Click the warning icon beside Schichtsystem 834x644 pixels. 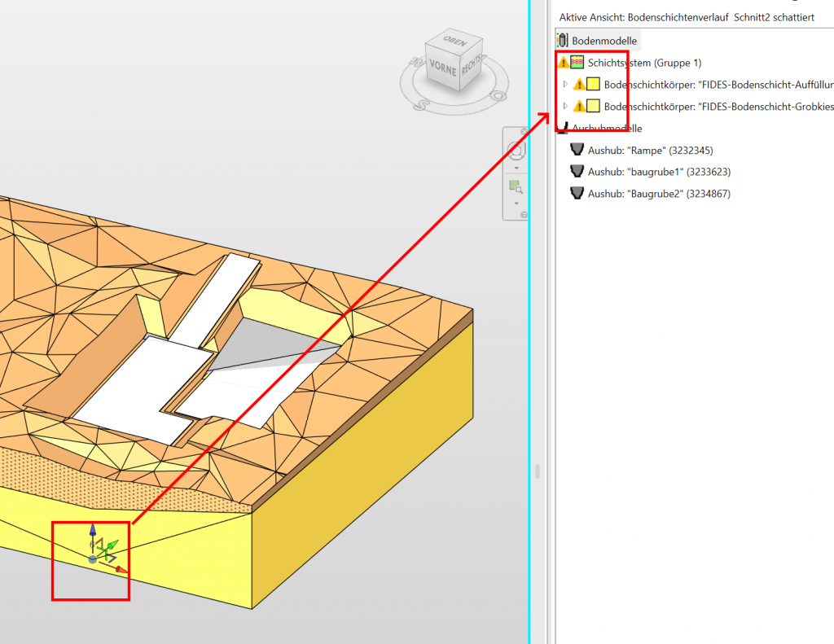pyautogui.click(x=563, y=63)
